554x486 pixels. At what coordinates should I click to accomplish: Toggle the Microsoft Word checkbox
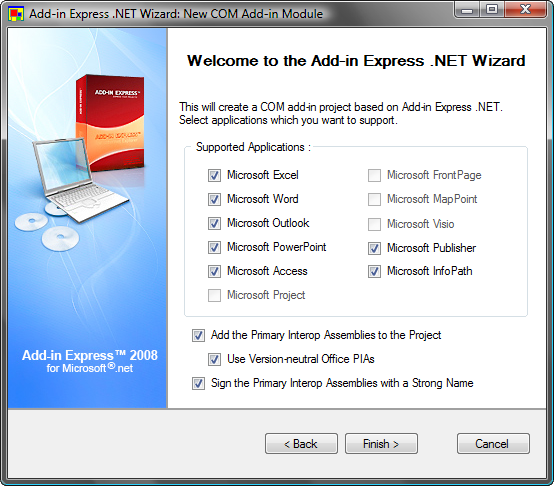click(x=214, y=199)
